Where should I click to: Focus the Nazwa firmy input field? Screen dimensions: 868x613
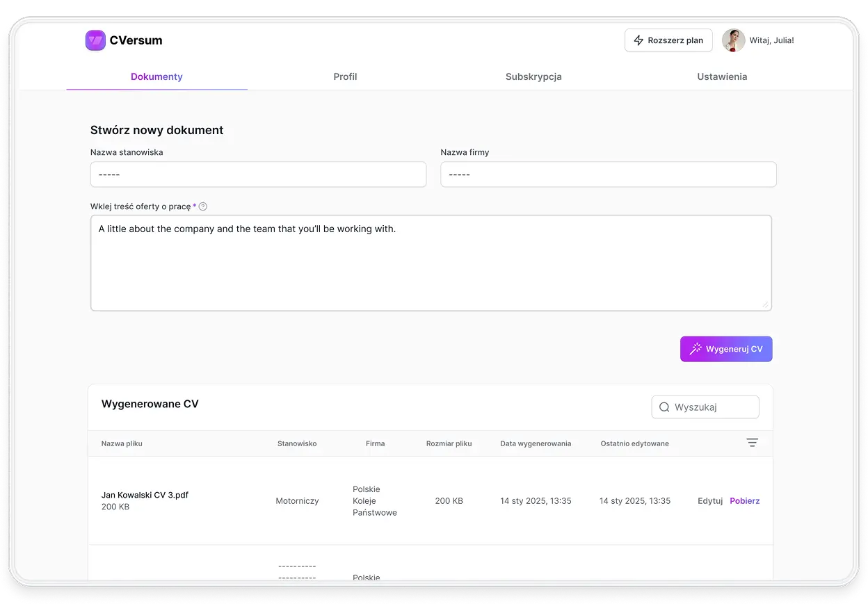(x=608, y=174)
